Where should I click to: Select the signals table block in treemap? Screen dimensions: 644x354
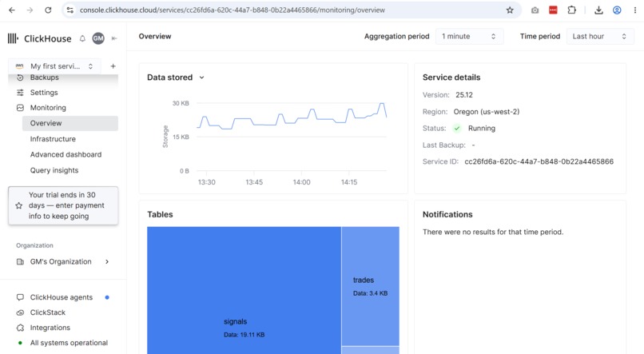[244, 290]
